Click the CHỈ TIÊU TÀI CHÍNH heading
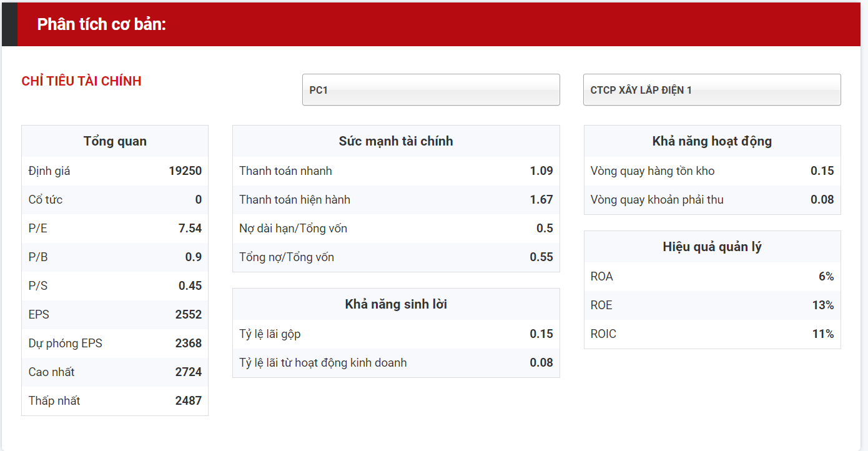This screenshot has height=451, width=868. pyautogui.click(x=82, y=81)
